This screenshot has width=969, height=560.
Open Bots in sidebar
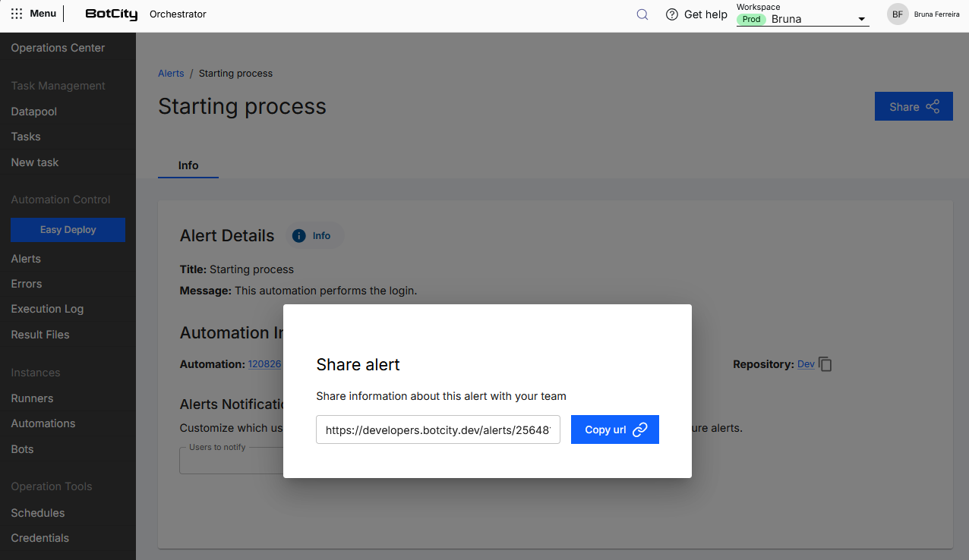(x=22, y=449)
